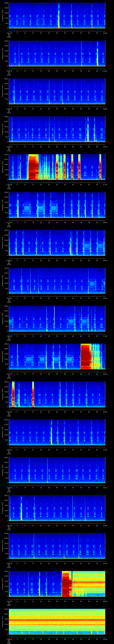Select the 32:00 end-of-row time label
This screenshot has width=114, height=644.
pyautogui.click(x=105, y=374)
